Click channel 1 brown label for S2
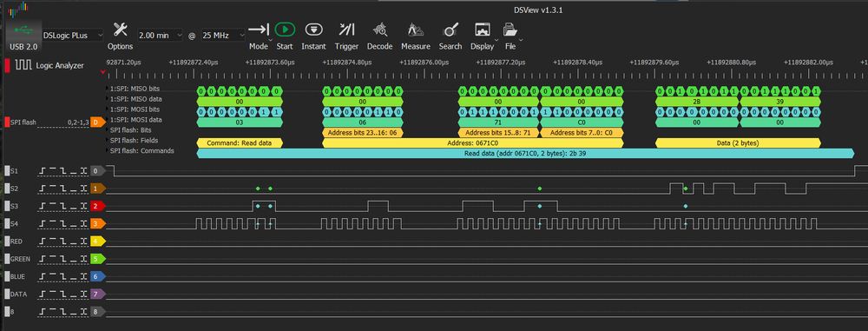This screenshot has height=331, width=868. (x=97, y=189)
